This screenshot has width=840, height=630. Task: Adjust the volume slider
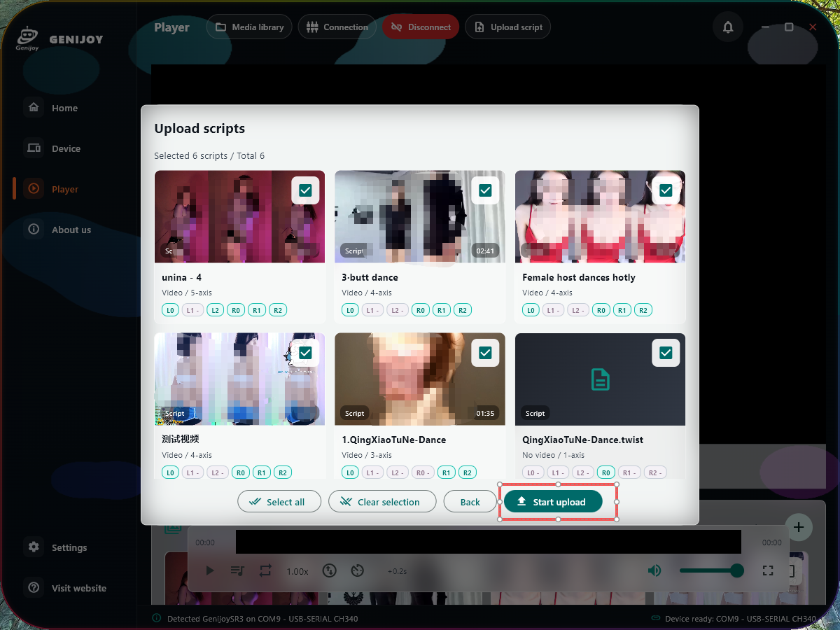(x=711, y=570)
